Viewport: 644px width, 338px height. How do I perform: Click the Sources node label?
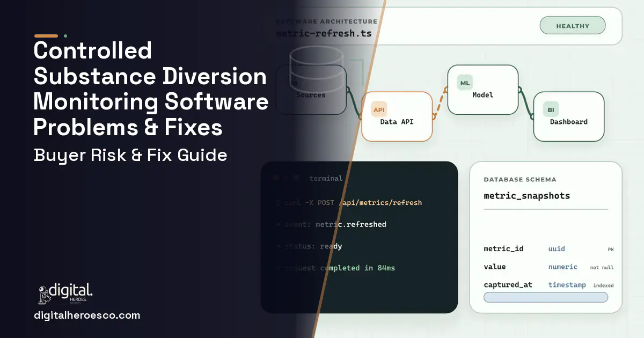coord(311,95)
